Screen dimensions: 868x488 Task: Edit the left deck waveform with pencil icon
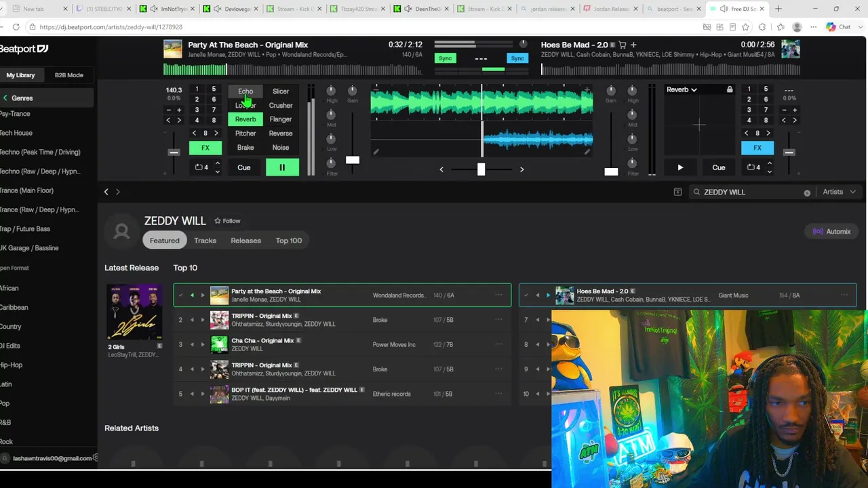[x=376, y=152]
